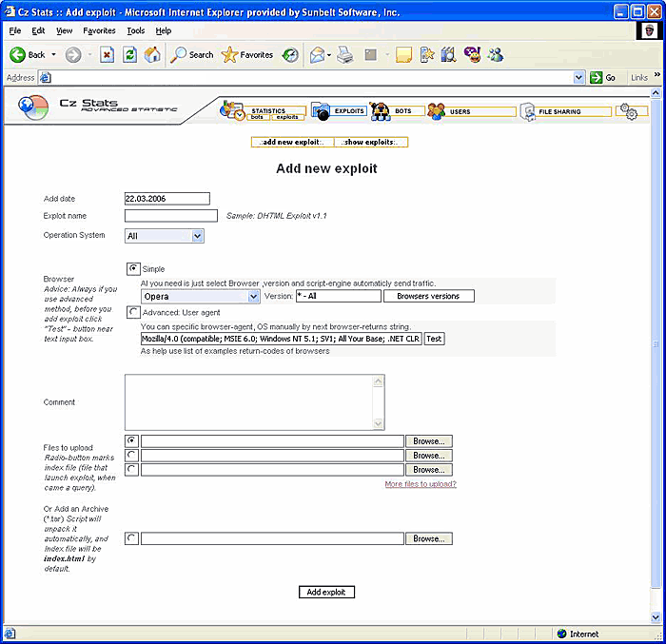This screenshot has width=666, height=644.
Task: Select the Advanced: User agent radio button
Action: point(133,312)
